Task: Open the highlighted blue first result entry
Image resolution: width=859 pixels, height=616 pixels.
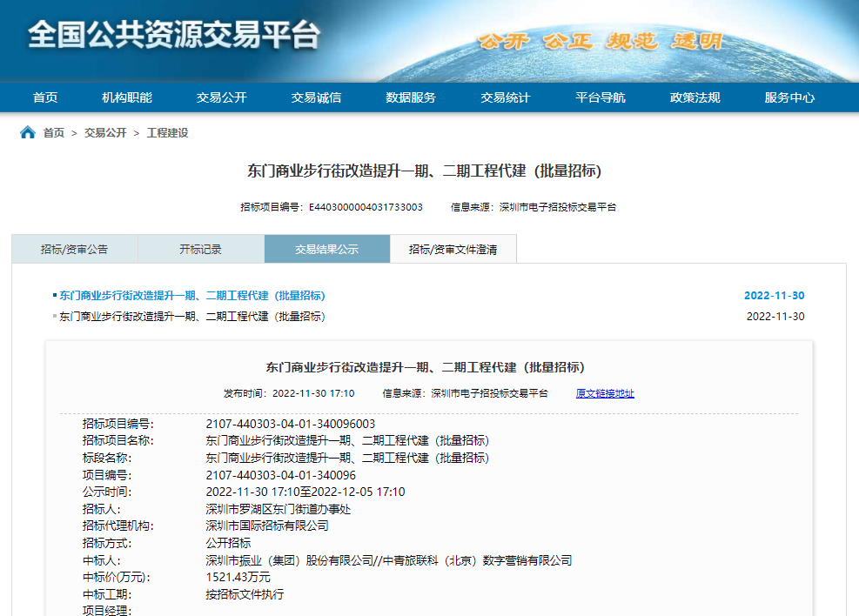Action: point(192,296)
